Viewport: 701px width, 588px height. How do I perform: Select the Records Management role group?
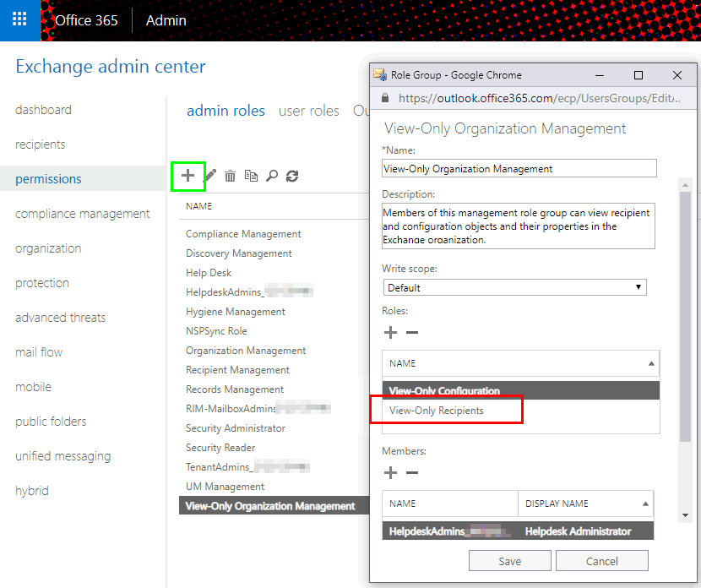point(235,389)
